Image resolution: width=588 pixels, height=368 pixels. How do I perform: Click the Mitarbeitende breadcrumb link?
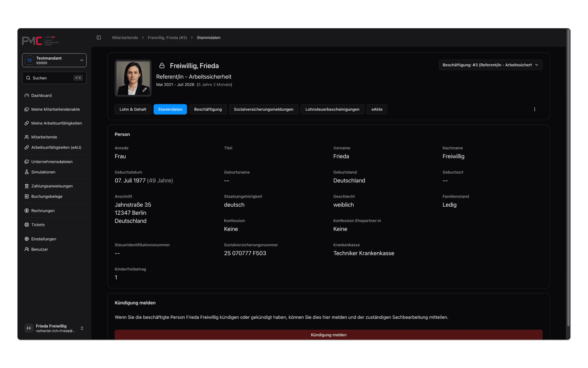pos(125,38)
